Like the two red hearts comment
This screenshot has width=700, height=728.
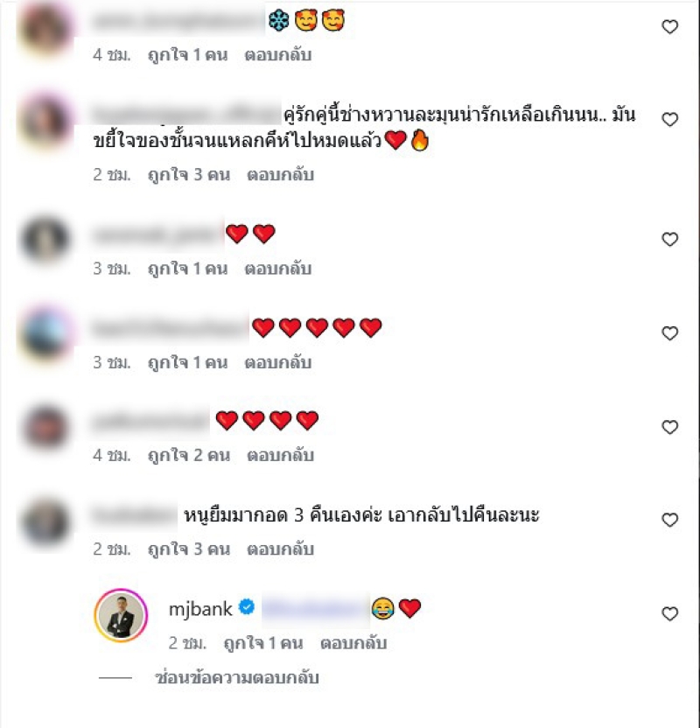click(x=669, y=240)
